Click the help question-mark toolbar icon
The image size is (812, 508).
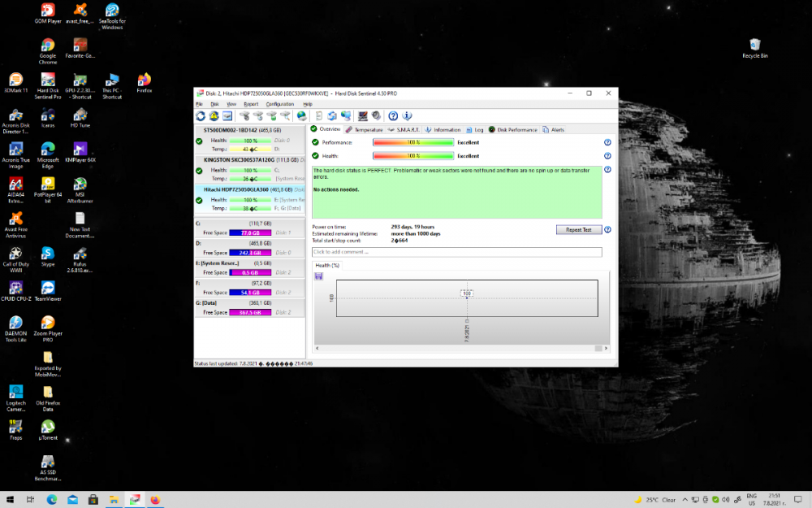[392, 117]
